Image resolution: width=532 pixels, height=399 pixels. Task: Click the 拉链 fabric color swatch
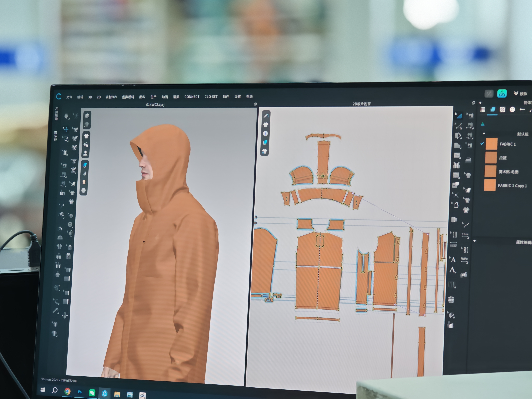point(491,158)
